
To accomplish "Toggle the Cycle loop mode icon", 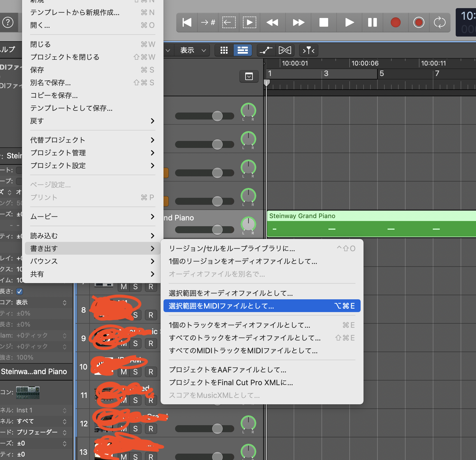I will (439, 22).
